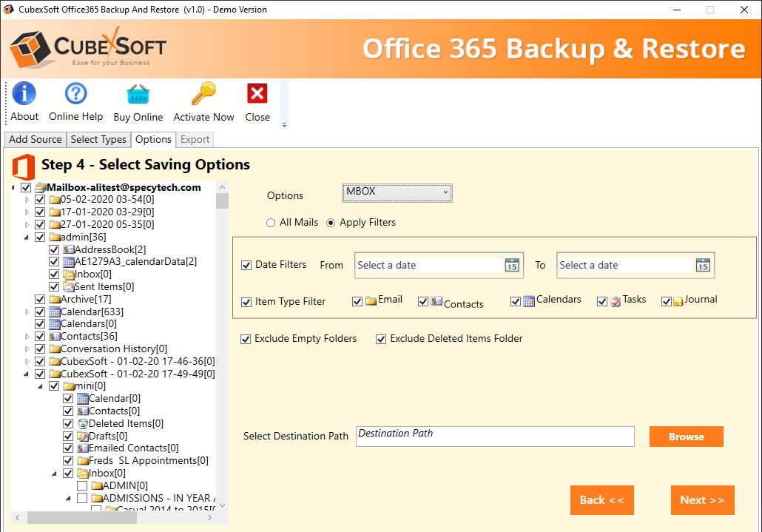Select the Fredş SL Appointments[0] folder
This screenshot has width=762, height=532.
pos(149,460)
